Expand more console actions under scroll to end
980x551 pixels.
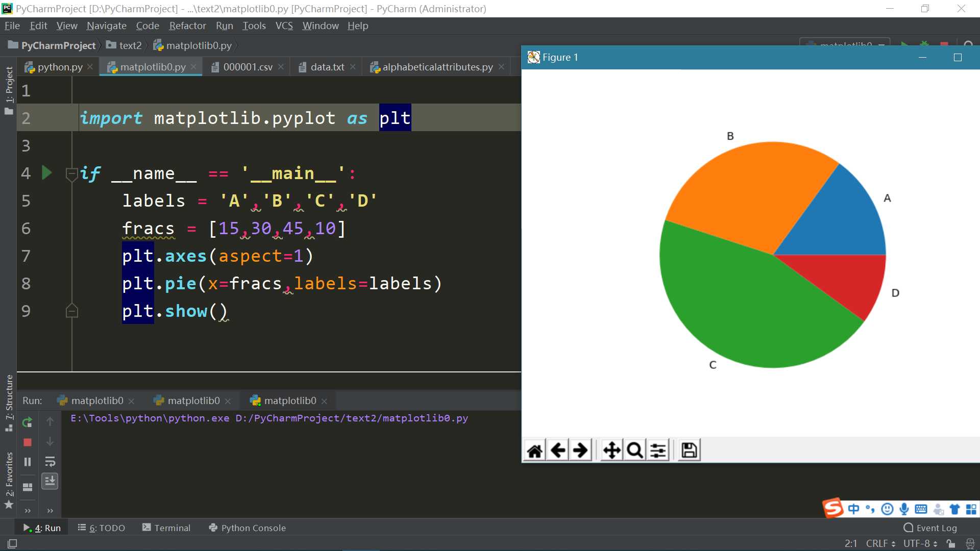(x=50, y=511)
